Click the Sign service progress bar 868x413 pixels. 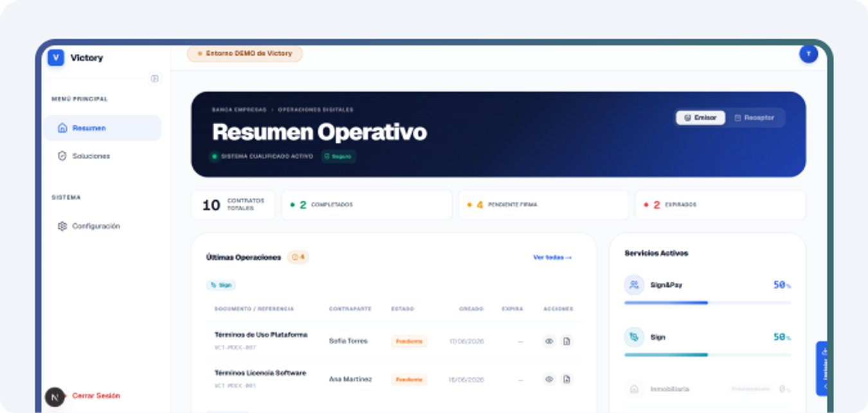(x=707, y=354)
